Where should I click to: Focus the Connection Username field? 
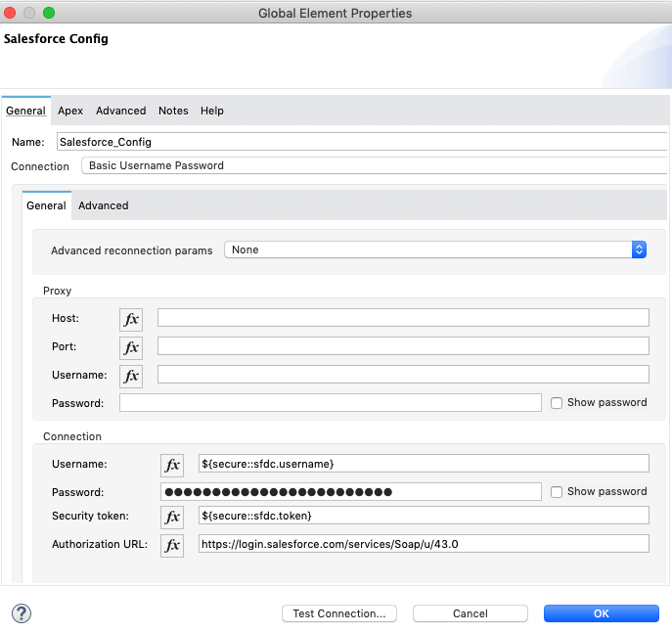click(x=424, y=464)
